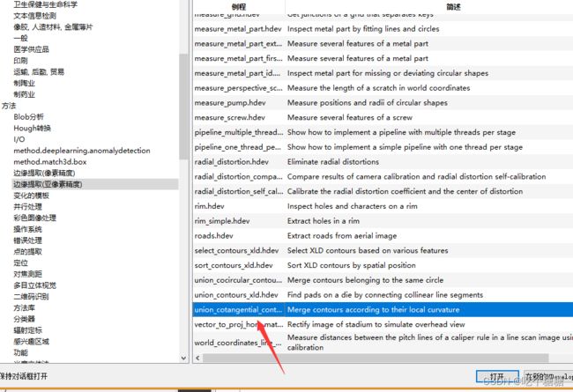Select the 制陶业 industry item
This screenshot has width=573, height=392.
pos(24,83)
